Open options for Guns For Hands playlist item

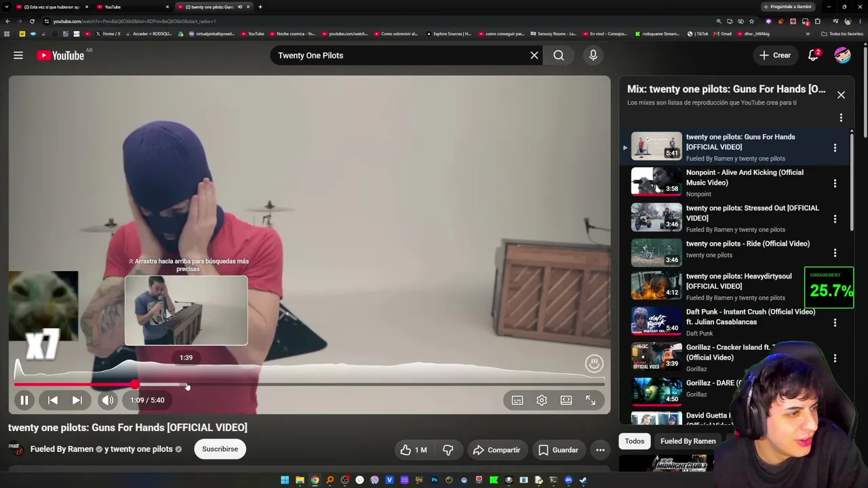pos(835,148)
